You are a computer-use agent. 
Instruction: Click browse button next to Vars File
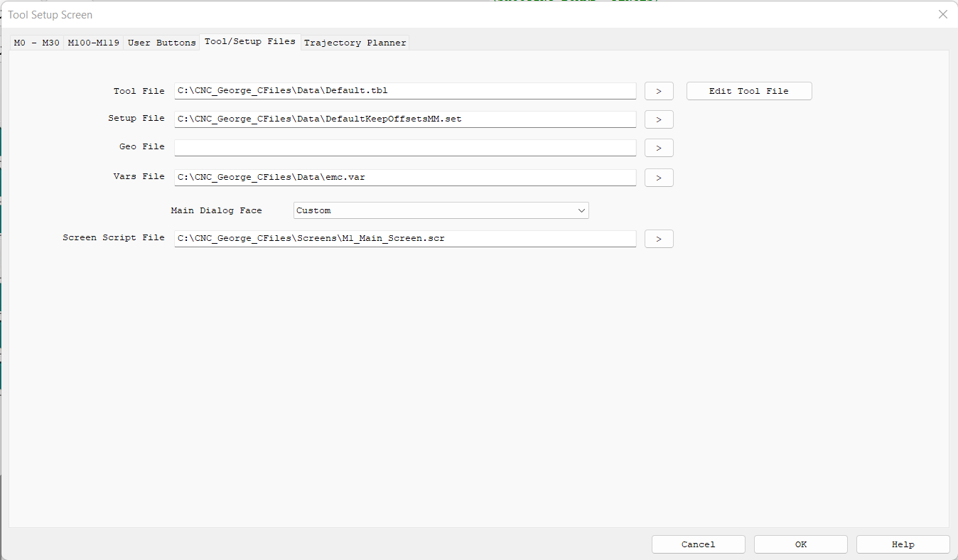pos(659,178)
